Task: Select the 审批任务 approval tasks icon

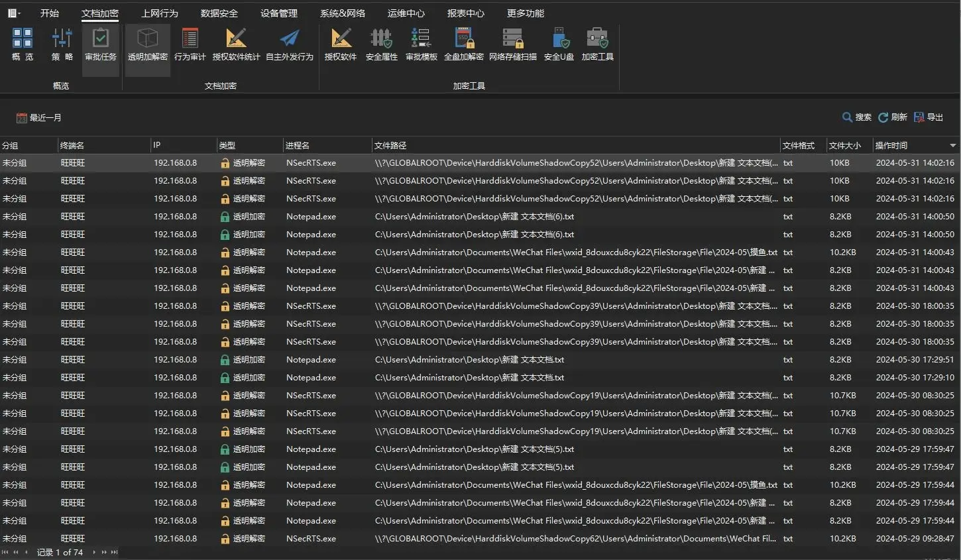Action: pos(101,38)
